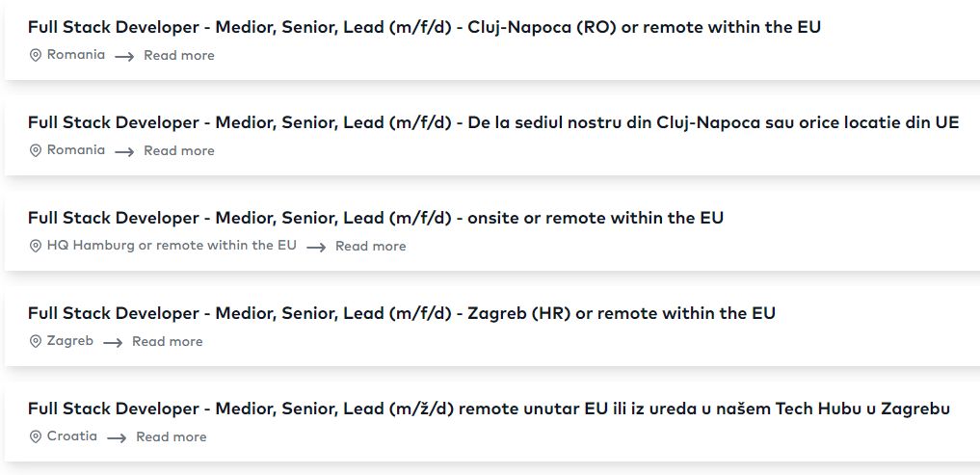Open Read more for HQ Hamburg job
This screenshot has width=980, height=475.
371,247
